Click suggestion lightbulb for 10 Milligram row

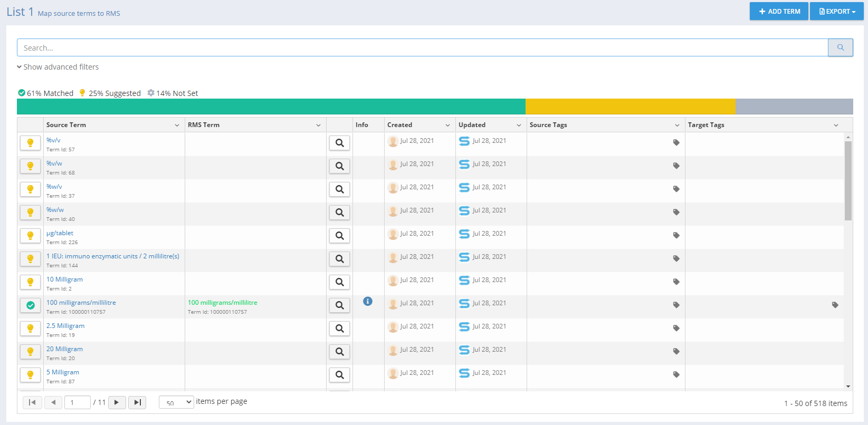point(31,282)
